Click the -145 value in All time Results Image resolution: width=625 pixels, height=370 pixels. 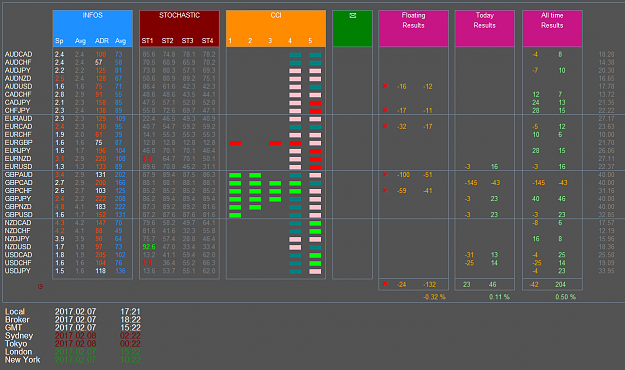click(x=539, y=182)
